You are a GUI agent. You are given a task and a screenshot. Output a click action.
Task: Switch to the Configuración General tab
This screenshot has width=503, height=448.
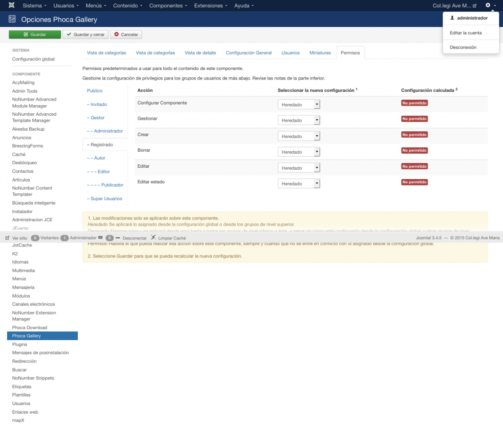click(249, 53)
